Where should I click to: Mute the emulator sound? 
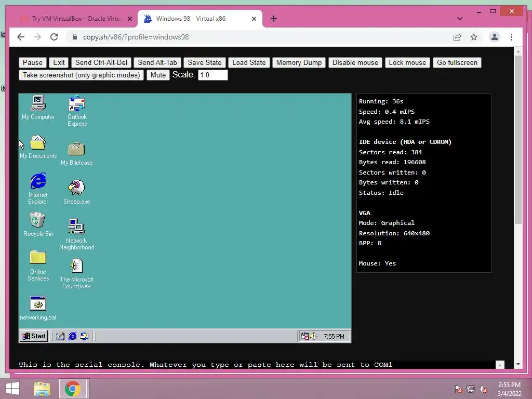click(x=158, y=75)
